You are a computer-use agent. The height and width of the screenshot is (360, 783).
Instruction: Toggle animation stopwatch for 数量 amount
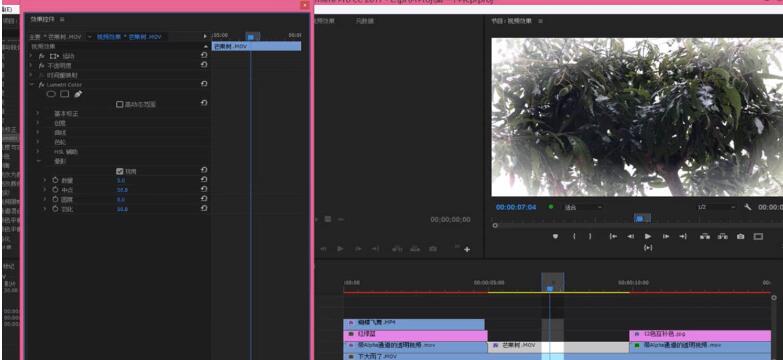point(55,180)
